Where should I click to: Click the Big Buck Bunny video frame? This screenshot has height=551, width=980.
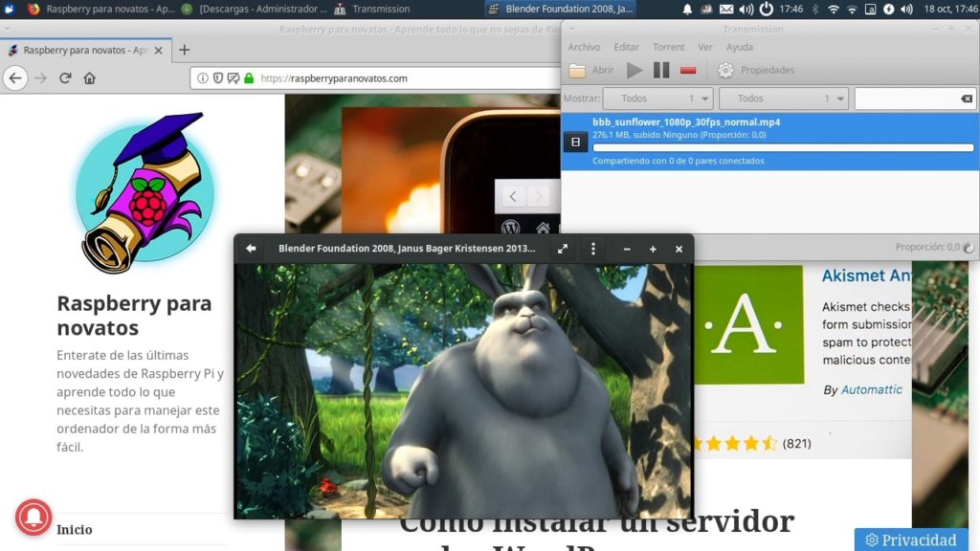coord(464,391)
